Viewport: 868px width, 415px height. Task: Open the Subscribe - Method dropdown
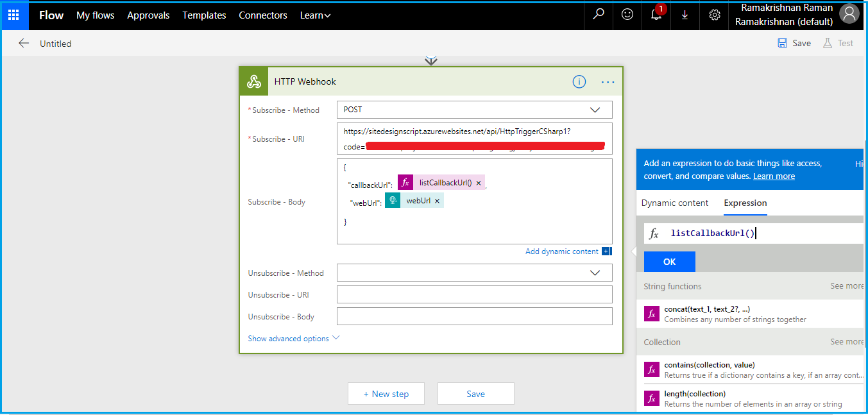pos(475,110)
